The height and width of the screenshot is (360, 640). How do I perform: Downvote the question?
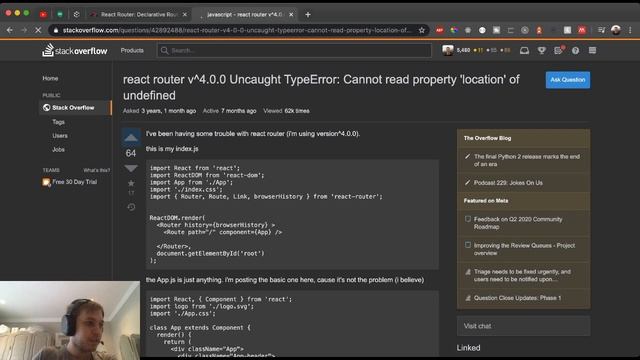[131, 168]
